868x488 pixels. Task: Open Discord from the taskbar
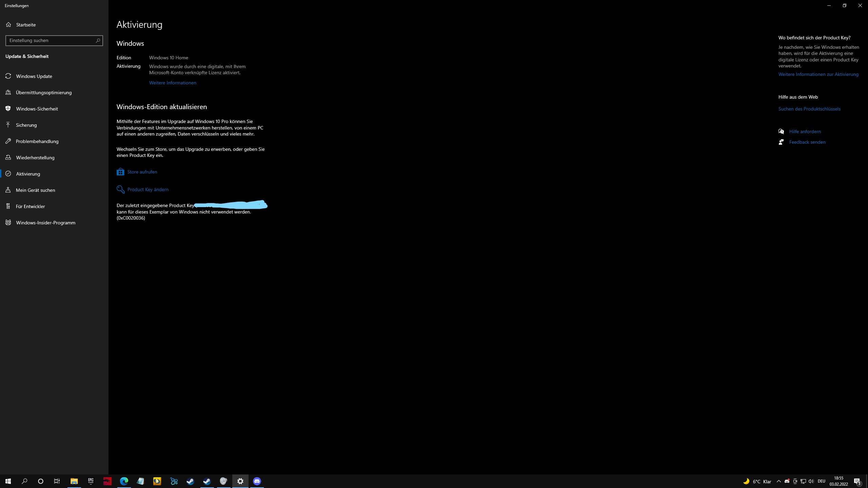coord(257,481)
